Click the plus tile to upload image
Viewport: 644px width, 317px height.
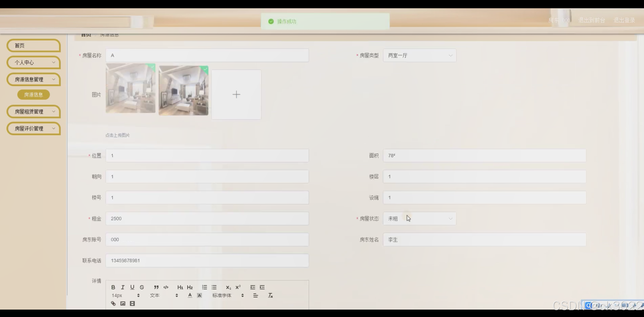pyautogui.click(x=236, y=95)
